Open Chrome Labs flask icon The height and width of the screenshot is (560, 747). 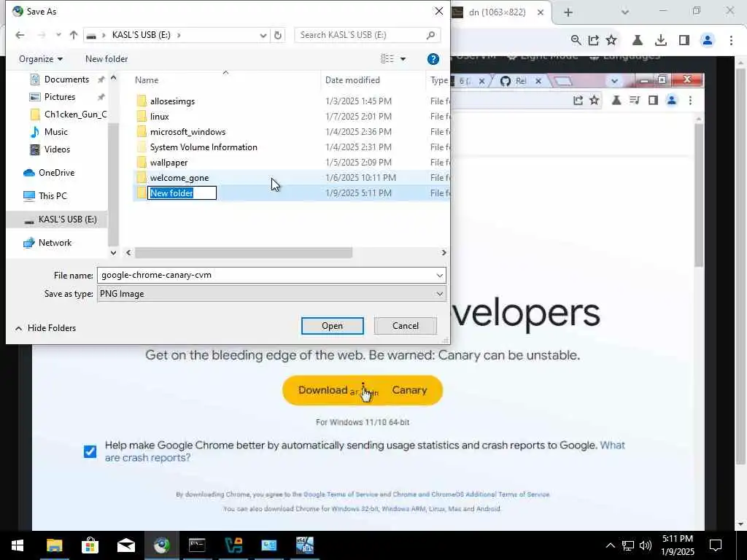pyautogui.click(x=638, y=41)
